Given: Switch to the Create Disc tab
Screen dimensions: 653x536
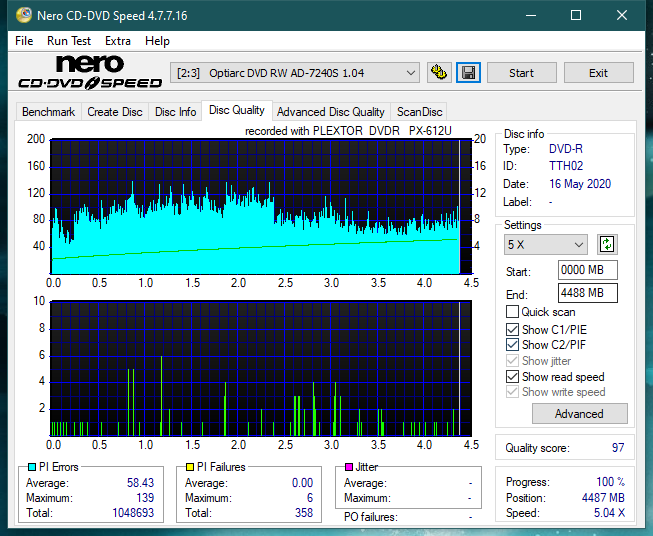Looking at the screenshot, I should [115, 112].
